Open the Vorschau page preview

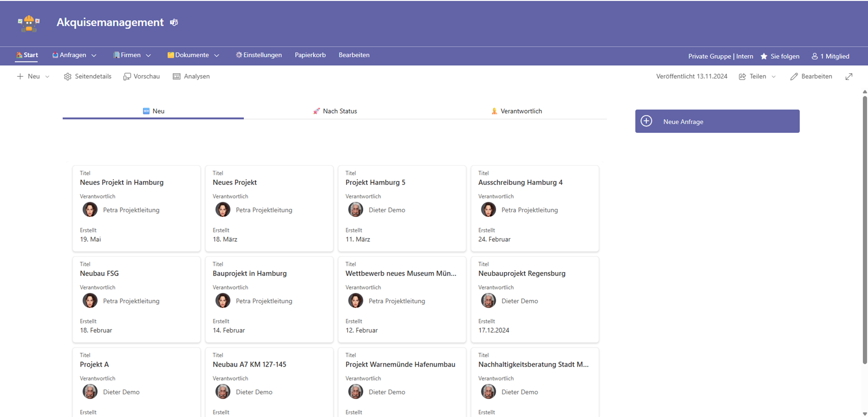(141, 76)
